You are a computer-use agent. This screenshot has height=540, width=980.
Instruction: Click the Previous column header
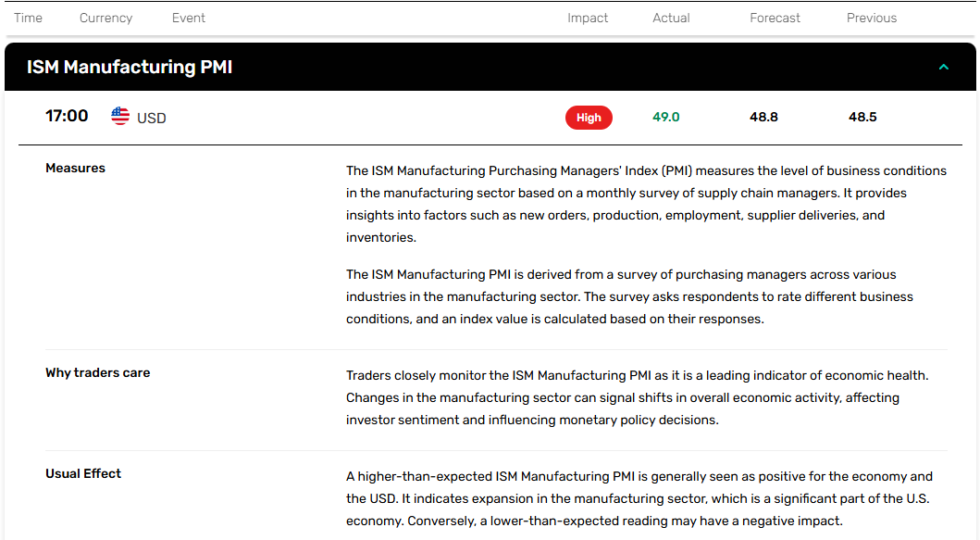coord(872,19)
